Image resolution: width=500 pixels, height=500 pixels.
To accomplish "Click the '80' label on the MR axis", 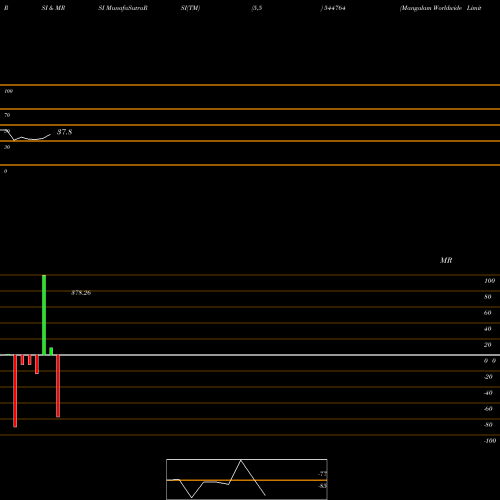I will click(x=488, y=297).
